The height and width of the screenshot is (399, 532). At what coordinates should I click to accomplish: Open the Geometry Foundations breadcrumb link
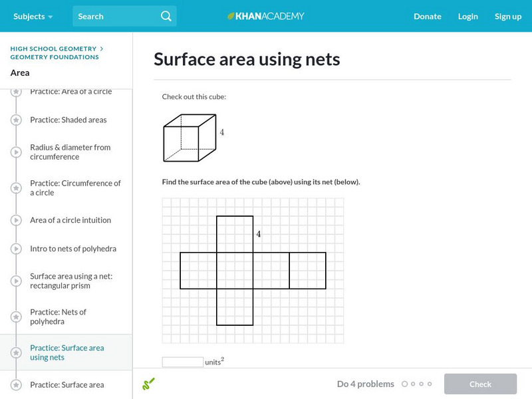tap(55, 57)
